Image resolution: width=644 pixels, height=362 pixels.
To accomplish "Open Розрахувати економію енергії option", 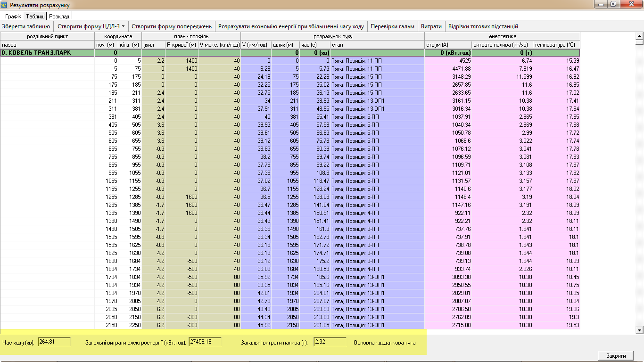I will (x=291, y=26).
